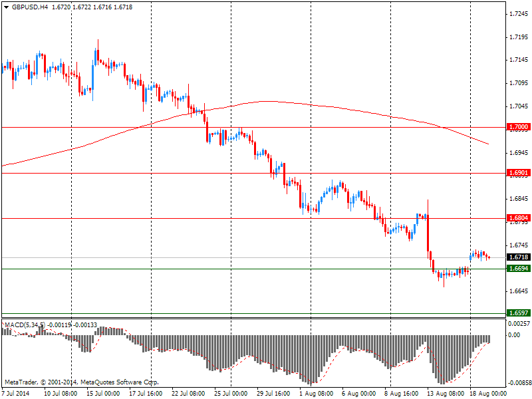532x399 pixels.
Task: Click the 29 Jul 16:00 time label
Action: point(273,394)
